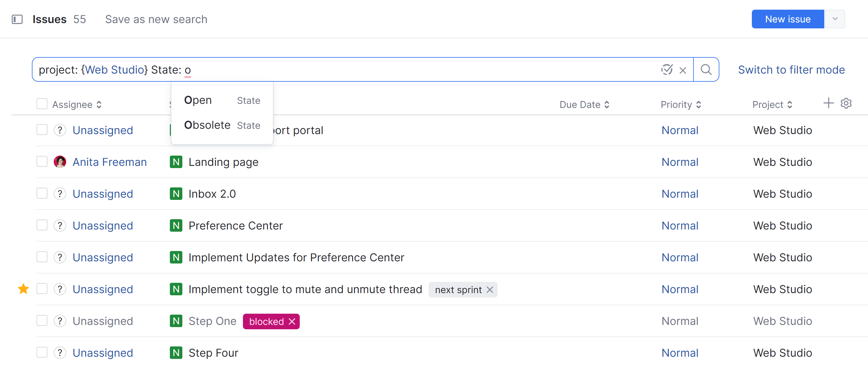Sort by Priority column
This screenshot has width=868, height=367.
point(681,105)
